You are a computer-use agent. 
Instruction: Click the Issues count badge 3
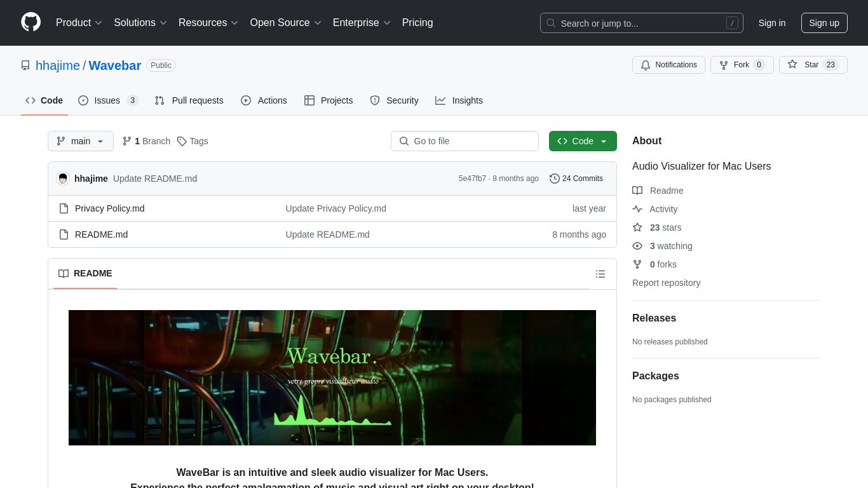[132, 100]
